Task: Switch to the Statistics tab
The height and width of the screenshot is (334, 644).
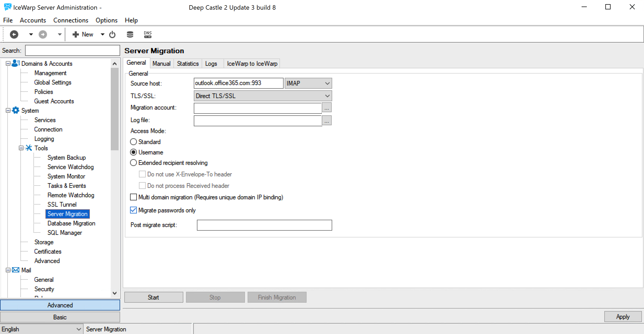Action: (188, 63)
